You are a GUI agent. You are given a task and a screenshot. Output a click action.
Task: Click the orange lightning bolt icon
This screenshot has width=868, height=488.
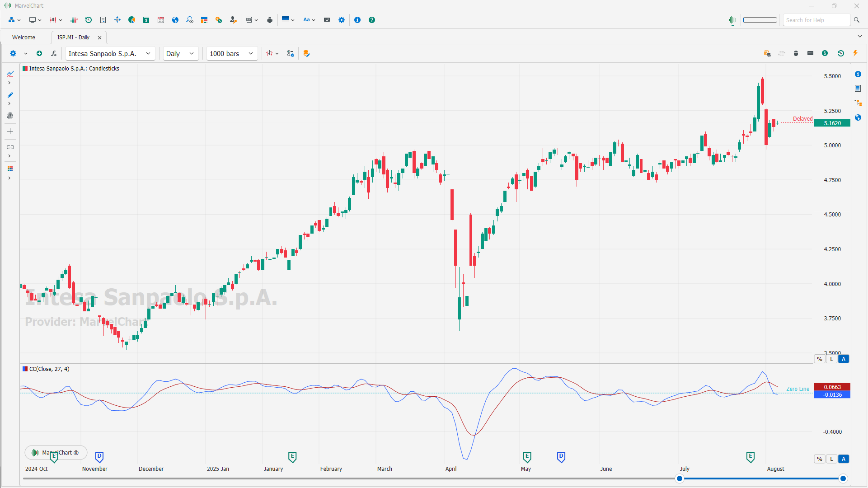[x=855, y=53]
